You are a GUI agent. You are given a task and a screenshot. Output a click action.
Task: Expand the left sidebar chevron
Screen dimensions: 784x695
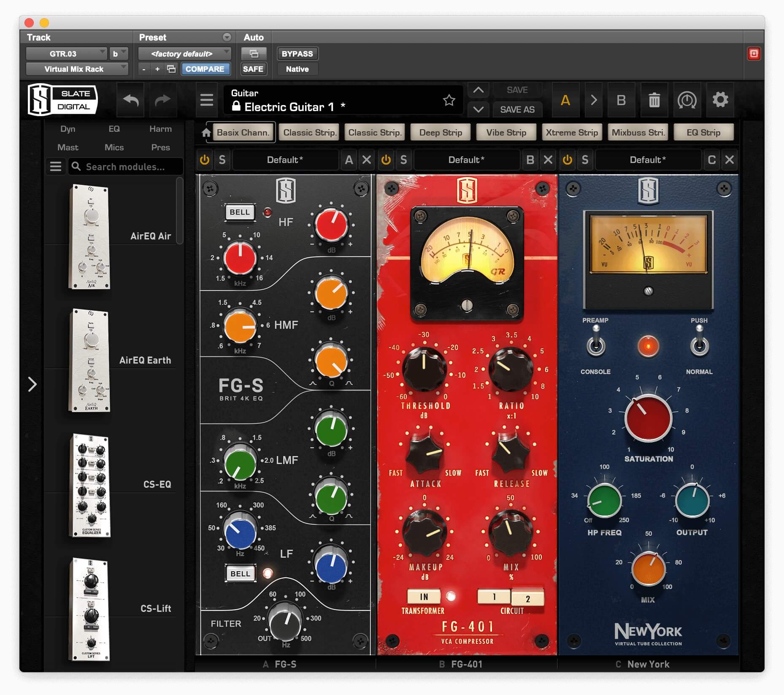click(x=32, y=384)
